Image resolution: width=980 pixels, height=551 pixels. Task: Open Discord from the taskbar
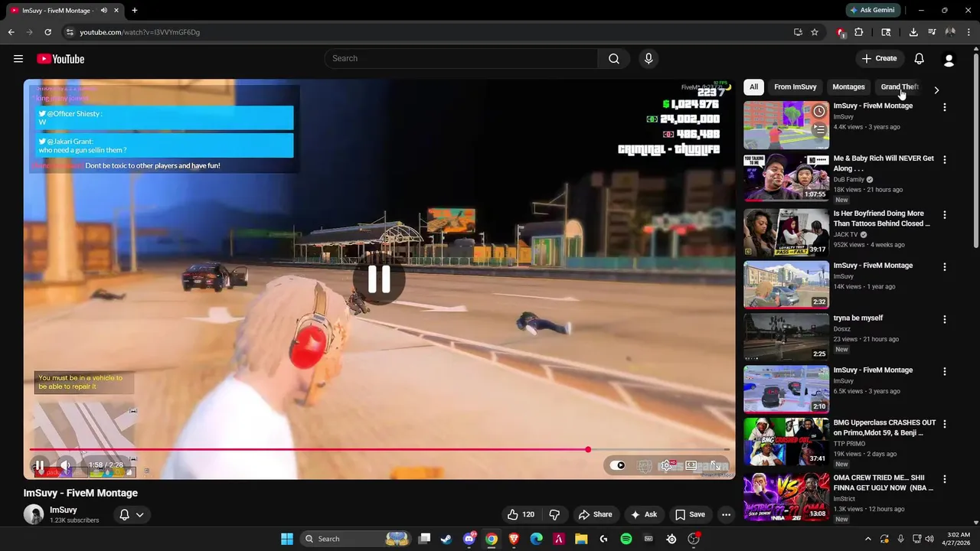point(469,539)
